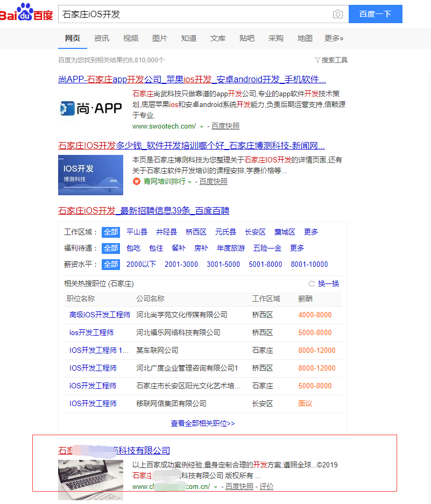The height and width of the screenshot is (504, 431).
Task: Switch to the 贴吧 tab
Action: 247,39
